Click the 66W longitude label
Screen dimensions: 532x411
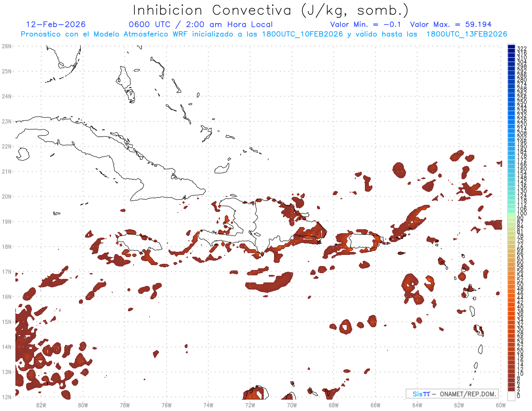click(376, 405)
